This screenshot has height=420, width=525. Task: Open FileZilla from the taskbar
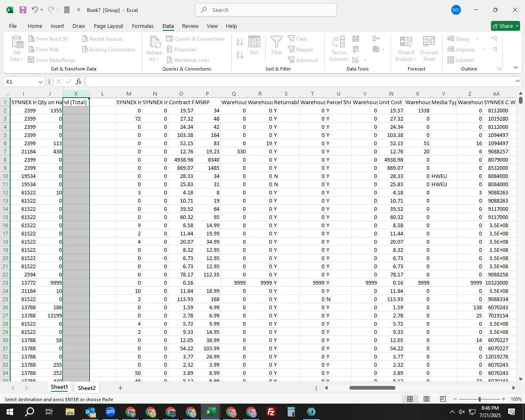(x=271, y=412)
